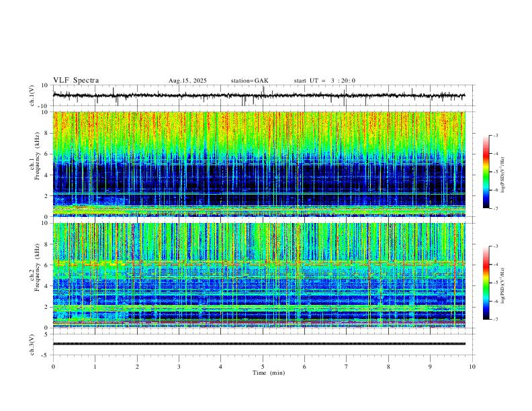Click the ch.2 "Frequency (kHz)" axis label
This screenshot has height=411, width=532.
click(37, 267)
